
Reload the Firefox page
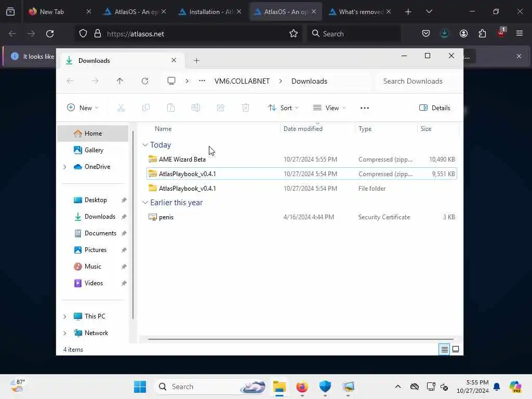(50, 34)
